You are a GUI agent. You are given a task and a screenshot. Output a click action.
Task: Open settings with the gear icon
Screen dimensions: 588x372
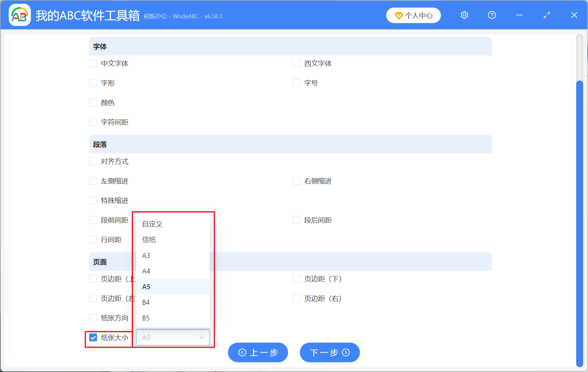pyautogui.click(x=464, y=15)
